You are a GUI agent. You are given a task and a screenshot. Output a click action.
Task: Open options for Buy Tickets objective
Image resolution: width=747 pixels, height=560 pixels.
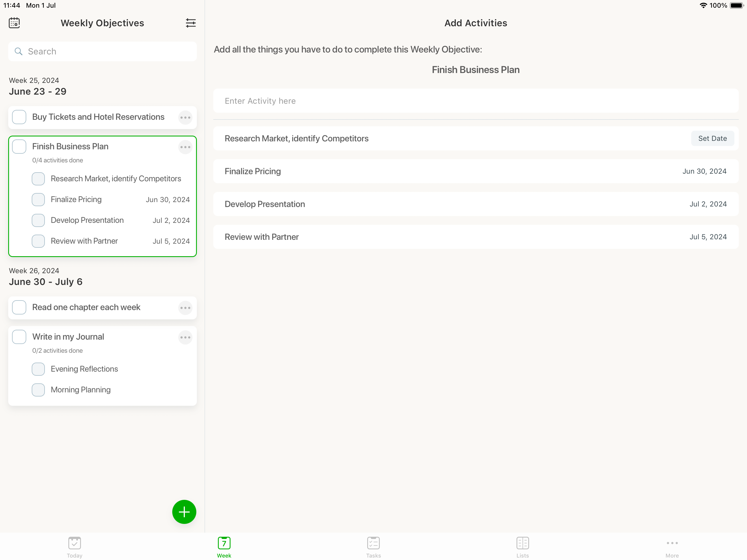(185, 118)
